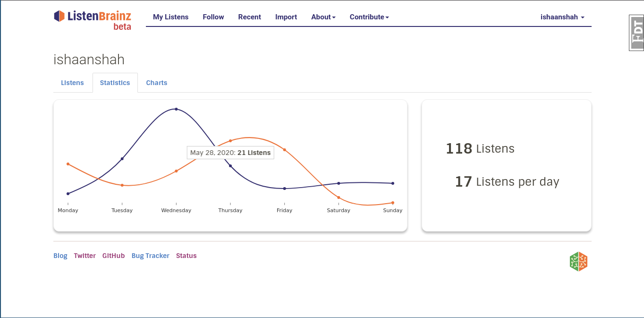Switch to the Listens tab
The height and width of the screenshot is (318, 644).
(x=72, y=83)
